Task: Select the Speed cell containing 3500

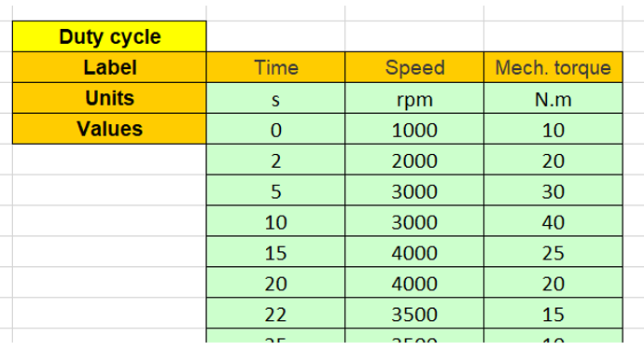Action: tap(414, 314)
